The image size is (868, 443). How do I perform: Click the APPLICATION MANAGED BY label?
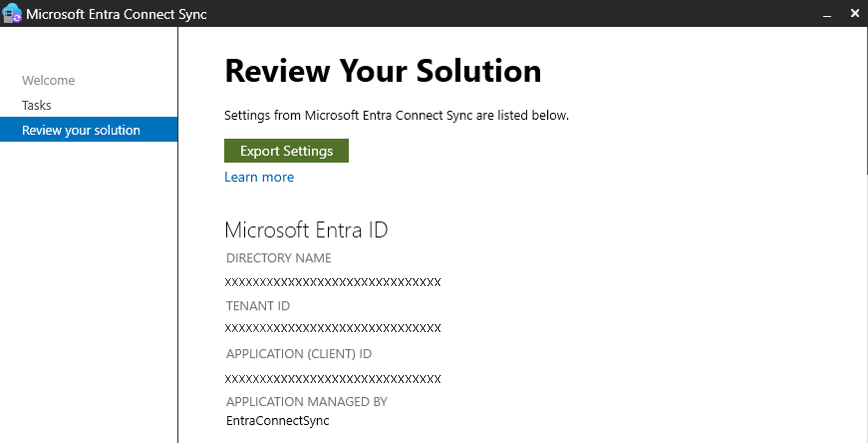[307, 402]
